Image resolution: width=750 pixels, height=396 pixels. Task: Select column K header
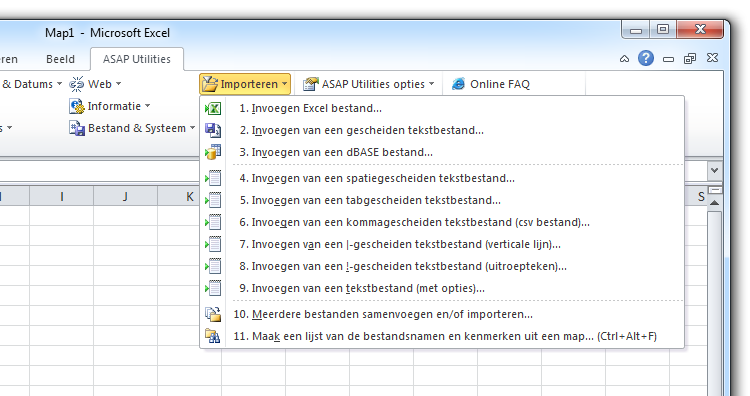(x=190, y=197)
